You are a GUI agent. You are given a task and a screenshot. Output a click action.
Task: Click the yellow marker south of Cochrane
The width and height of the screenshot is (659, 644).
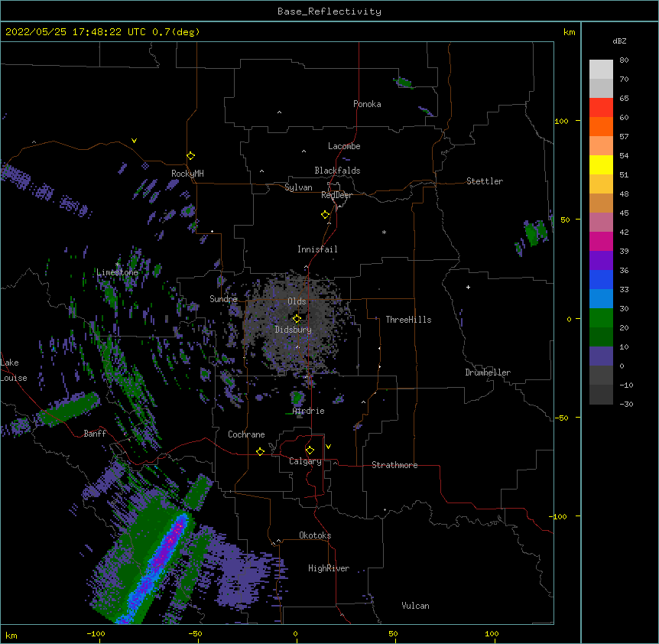coord(260,451)
